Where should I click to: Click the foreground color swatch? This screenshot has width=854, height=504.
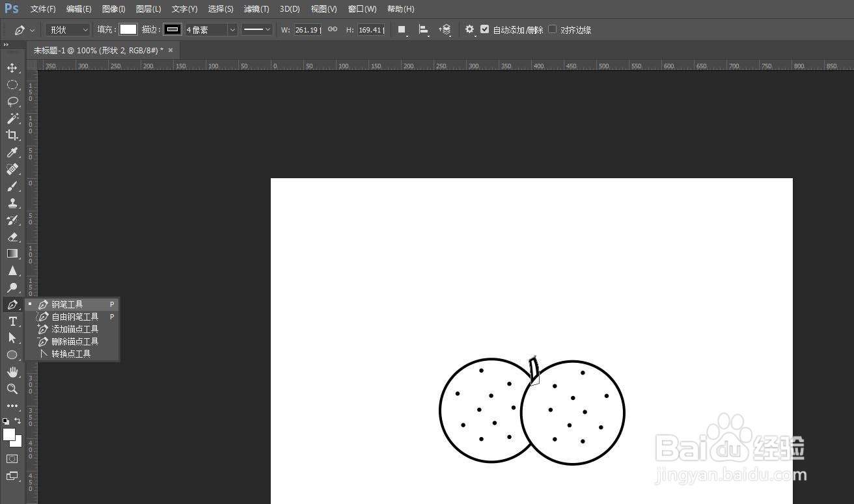point(9,434)
